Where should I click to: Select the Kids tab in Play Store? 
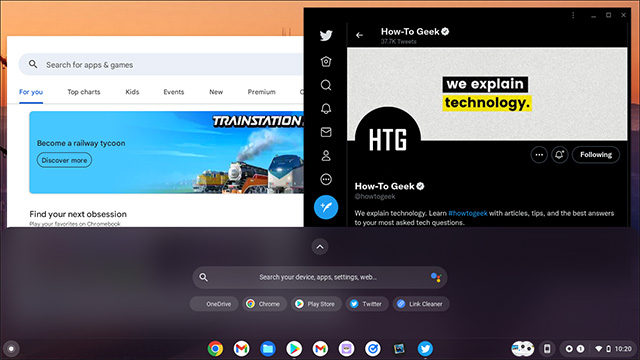[132, 92]
